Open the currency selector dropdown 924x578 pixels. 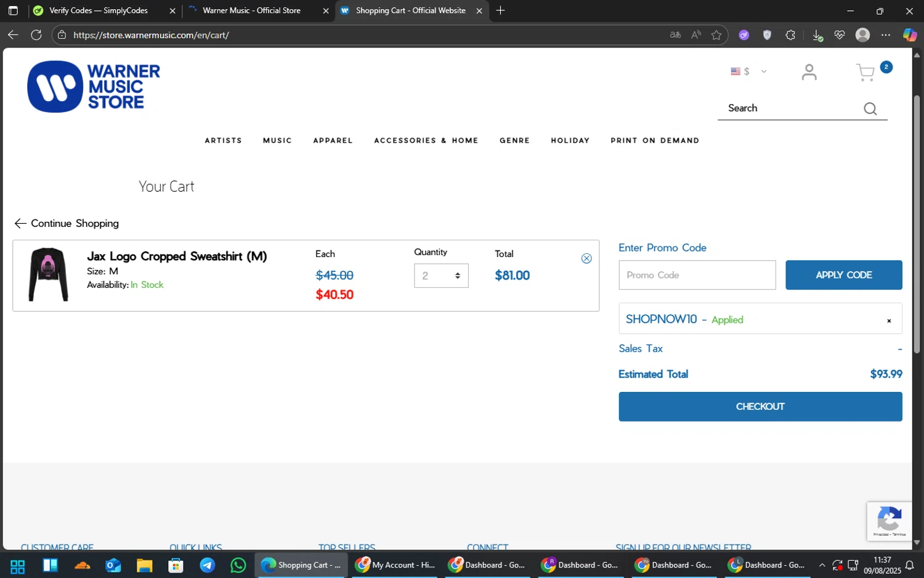748,71
